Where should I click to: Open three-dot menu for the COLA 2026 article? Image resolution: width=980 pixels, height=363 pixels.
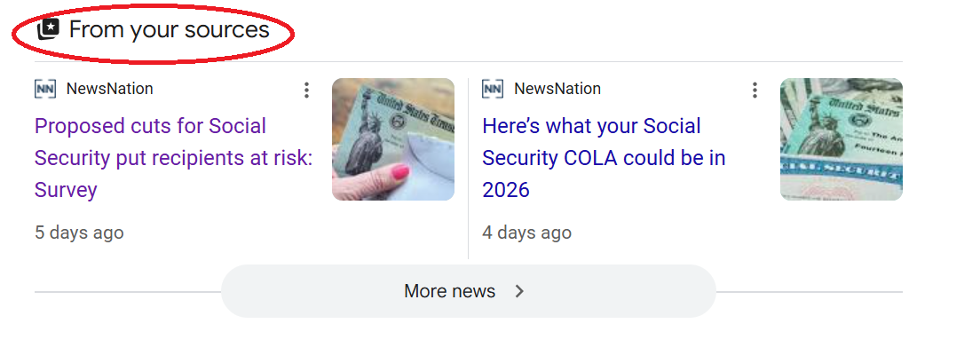(x=755, y=90)
